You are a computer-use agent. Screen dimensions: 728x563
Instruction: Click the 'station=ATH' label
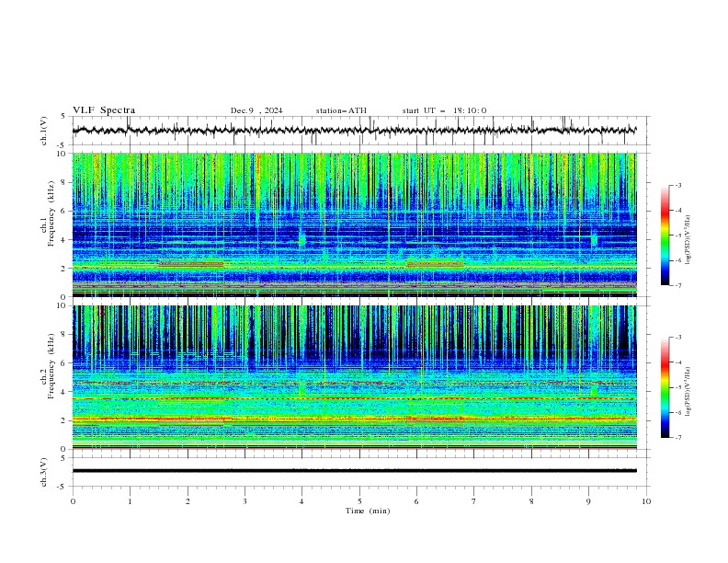pyautogui.click(x=341, y=110)
